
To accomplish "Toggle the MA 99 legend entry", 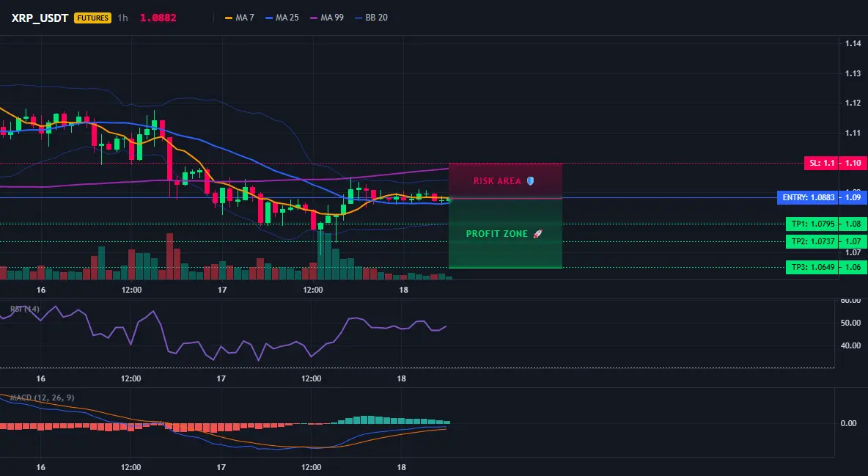I will click(x=327, y=18).
